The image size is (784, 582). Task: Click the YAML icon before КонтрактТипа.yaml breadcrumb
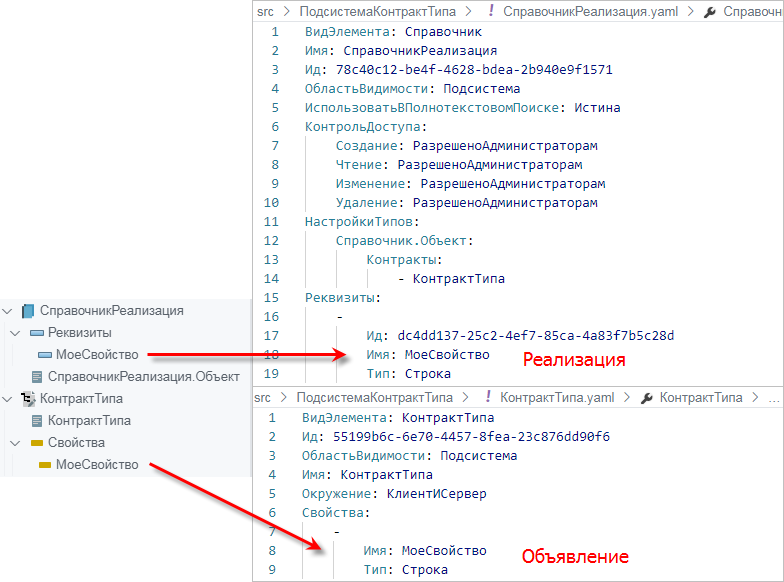coord(488,397)
